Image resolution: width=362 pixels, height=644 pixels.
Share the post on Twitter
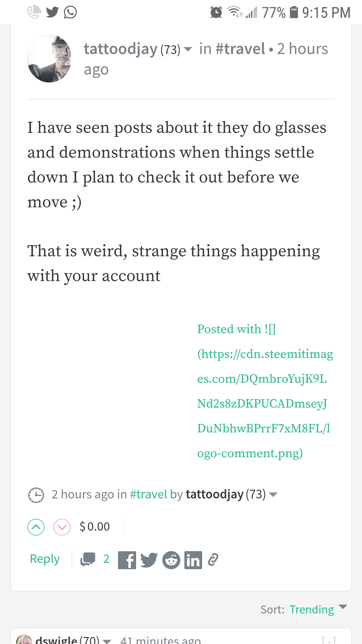(149, 560)
